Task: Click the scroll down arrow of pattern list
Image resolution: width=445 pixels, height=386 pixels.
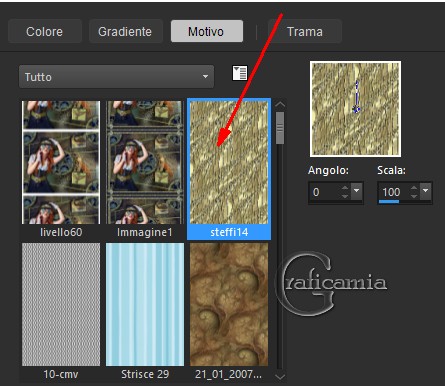Action: [280, 377]
